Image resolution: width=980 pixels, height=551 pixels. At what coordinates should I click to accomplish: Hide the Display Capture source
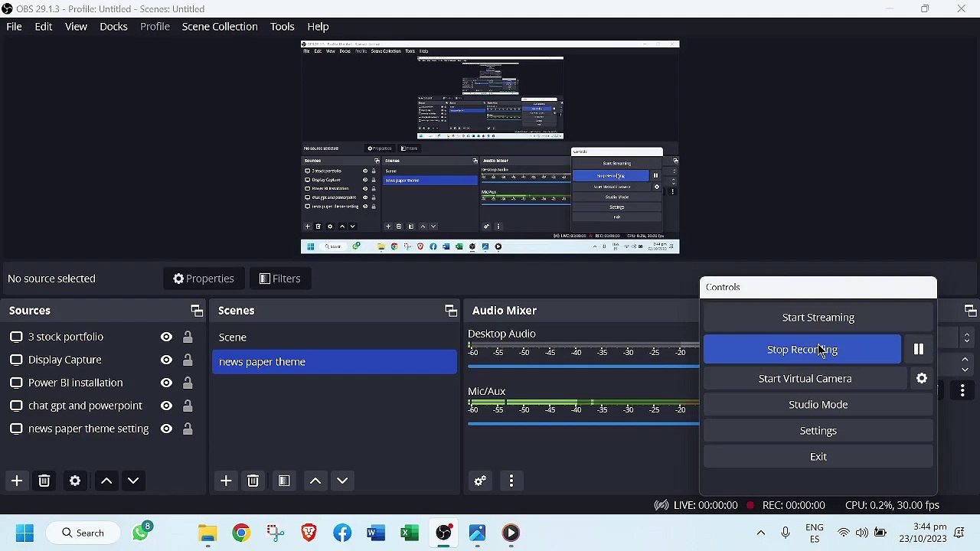[x=166, y=360]
